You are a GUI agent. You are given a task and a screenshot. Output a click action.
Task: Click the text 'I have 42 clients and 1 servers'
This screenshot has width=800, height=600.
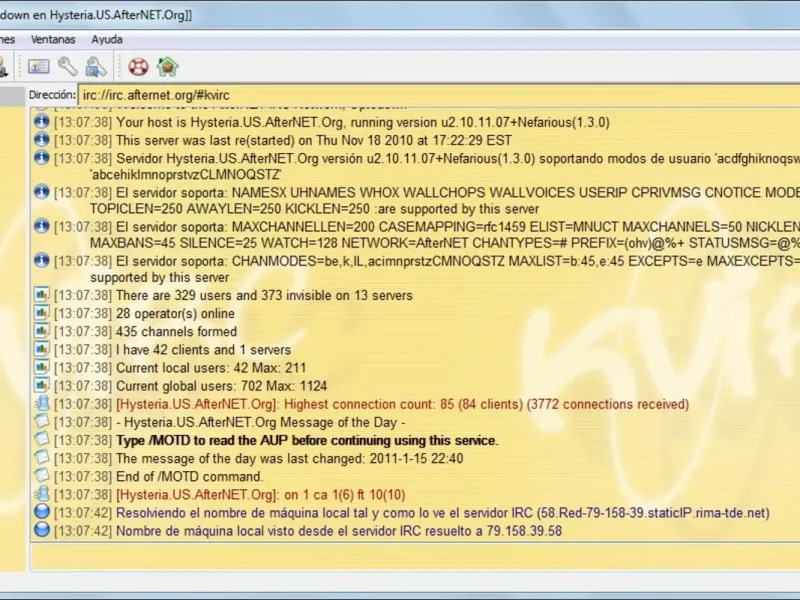tap(204, 350)
